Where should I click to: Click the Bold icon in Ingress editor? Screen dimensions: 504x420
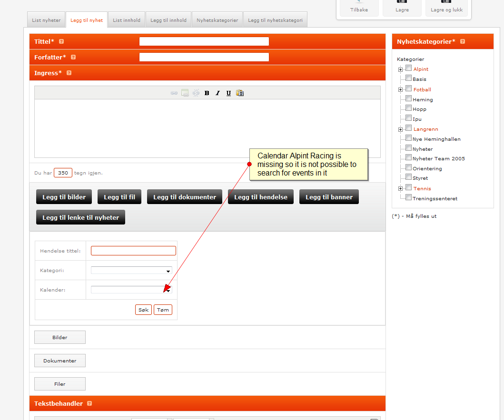(x=207, y=93)
